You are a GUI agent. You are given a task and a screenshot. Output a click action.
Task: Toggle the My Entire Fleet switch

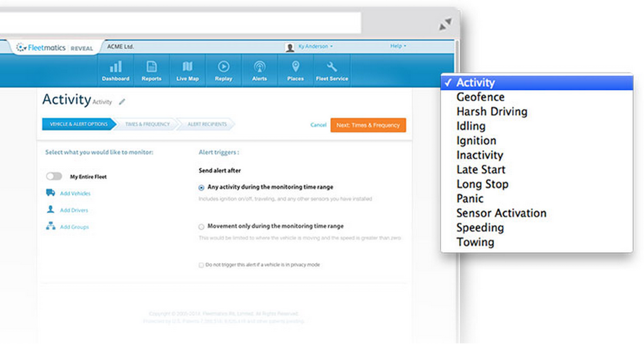[54, 176]
